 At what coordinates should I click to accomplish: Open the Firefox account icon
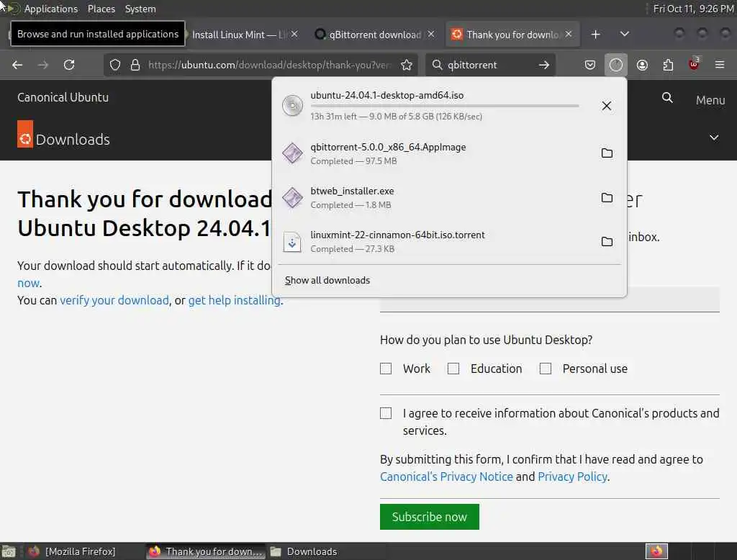pos(642,65)
